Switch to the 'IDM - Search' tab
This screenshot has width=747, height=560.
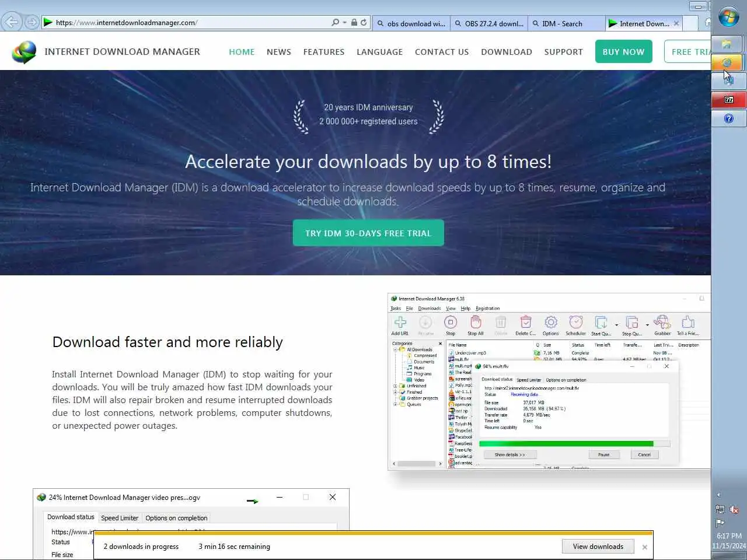point(566,23)
